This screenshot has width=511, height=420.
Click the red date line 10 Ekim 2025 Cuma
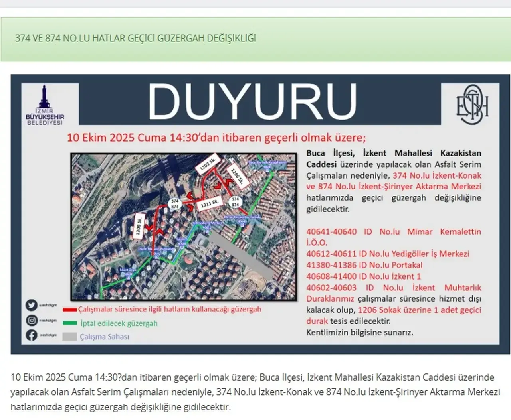(216, 138)
